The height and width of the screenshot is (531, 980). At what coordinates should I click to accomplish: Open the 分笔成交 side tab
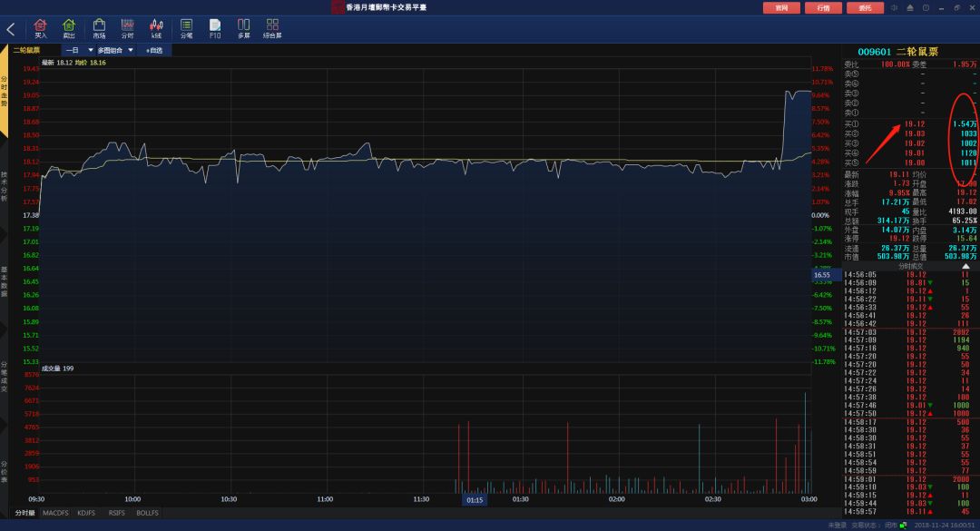4,376
